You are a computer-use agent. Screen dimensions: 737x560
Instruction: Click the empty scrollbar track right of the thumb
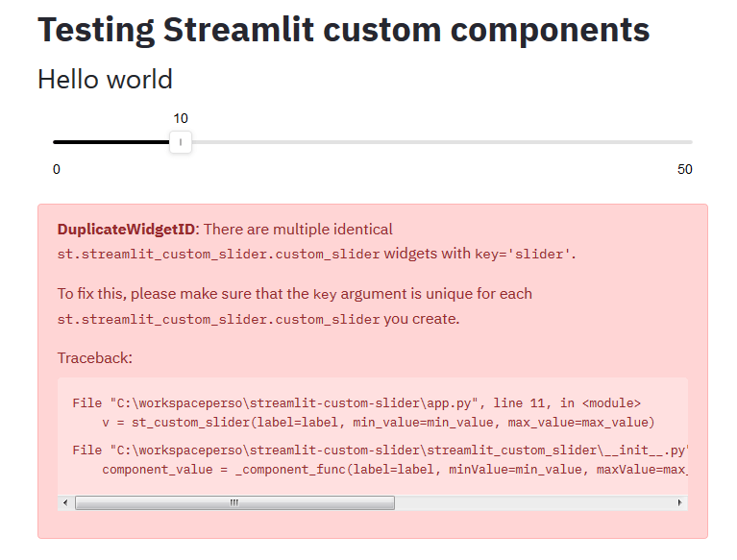pyautogui.click(x=533, y=502)
